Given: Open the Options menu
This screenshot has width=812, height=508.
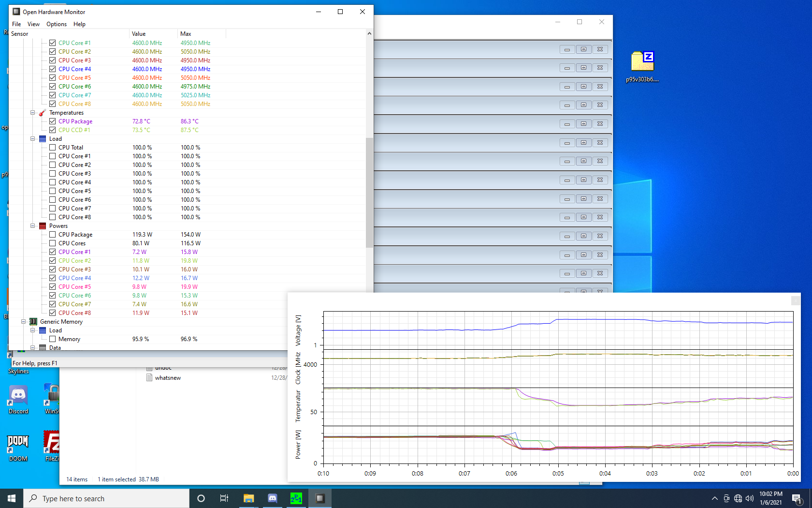Looking at the screenshot, I should click(x=57, y=24).
